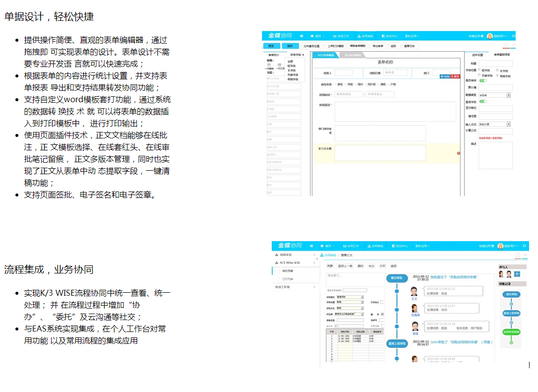The width and height of the screenshot is (538, 392).
Task: Click the 一行两列 layout icon
Action: [269, 65]
